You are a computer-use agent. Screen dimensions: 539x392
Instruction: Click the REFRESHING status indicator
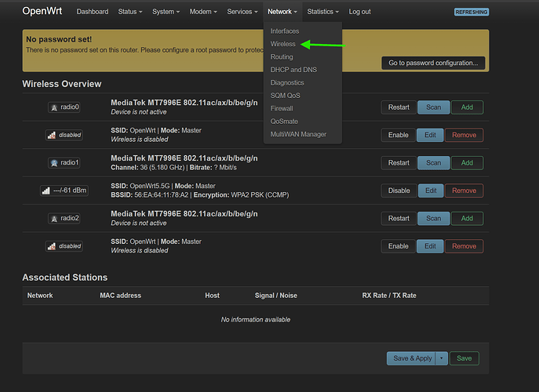click(x=472, y=12)
